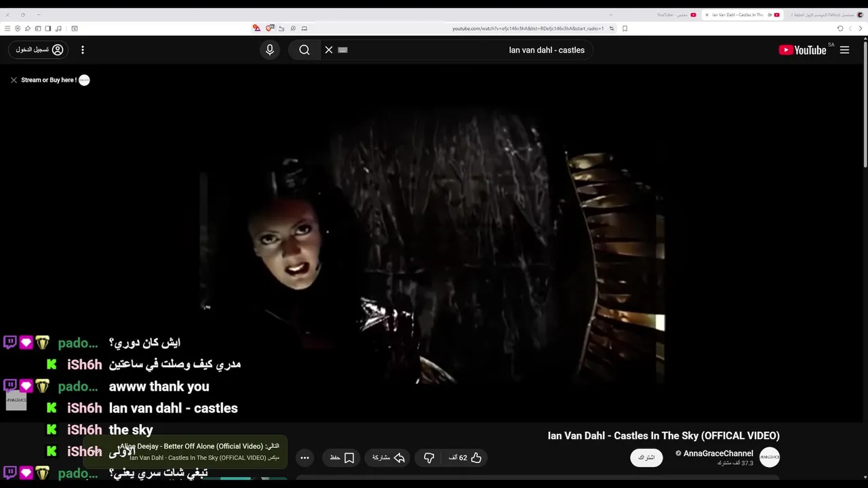Run search with the magnifier icon
This screenshot has width=868, height=488.
[304, 49]
